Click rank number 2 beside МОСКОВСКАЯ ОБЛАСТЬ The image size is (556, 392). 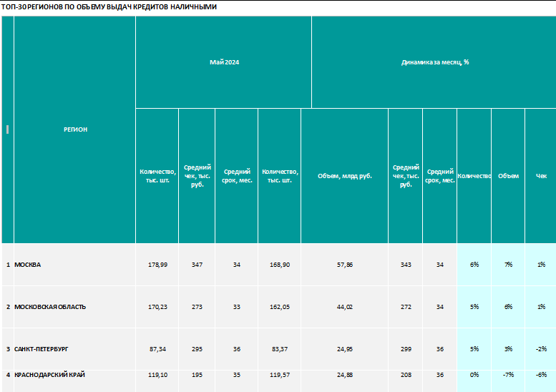(x=8, y=307)
